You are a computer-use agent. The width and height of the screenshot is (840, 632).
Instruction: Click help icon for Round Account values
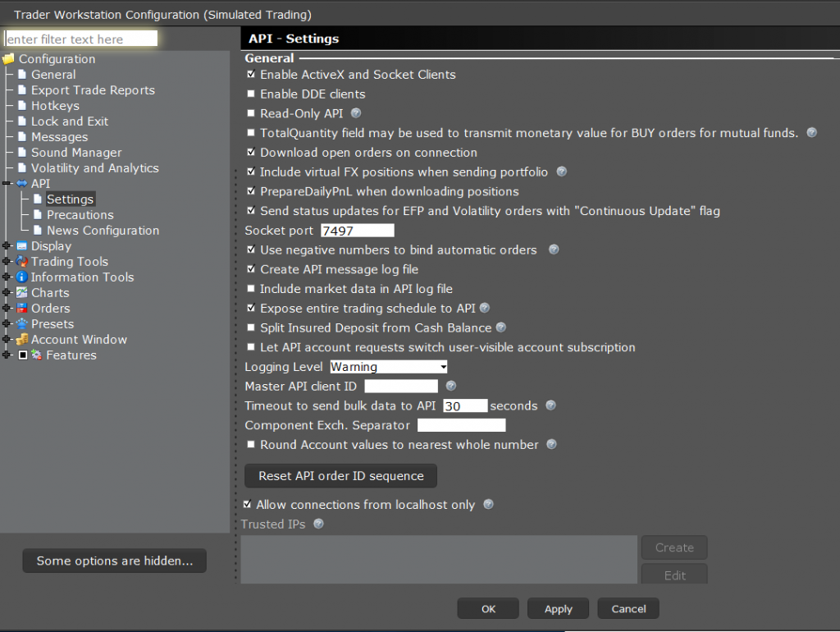tap(551, 444)
